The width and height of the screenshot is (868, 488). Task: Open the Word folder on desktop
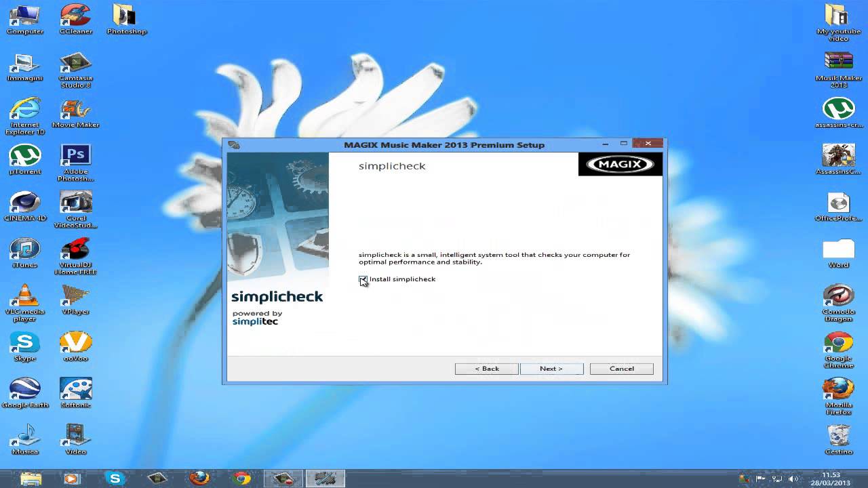click(839, 253)
